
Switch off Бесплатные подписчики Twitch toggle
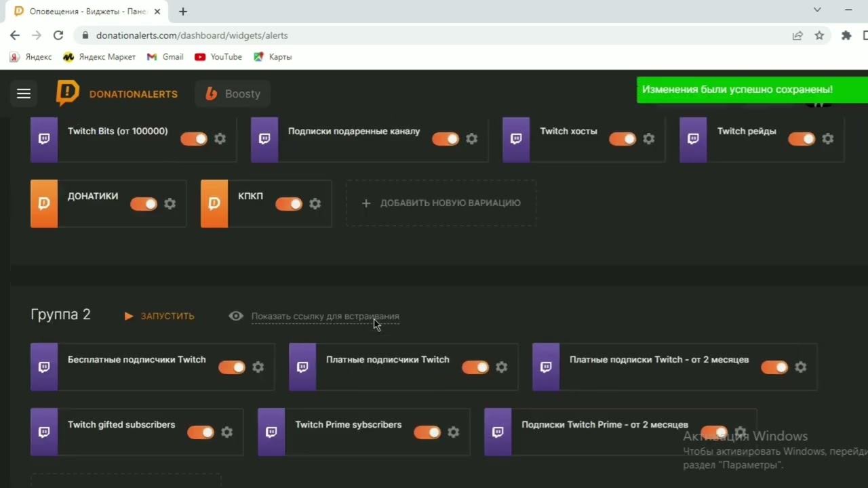[232, 367]
